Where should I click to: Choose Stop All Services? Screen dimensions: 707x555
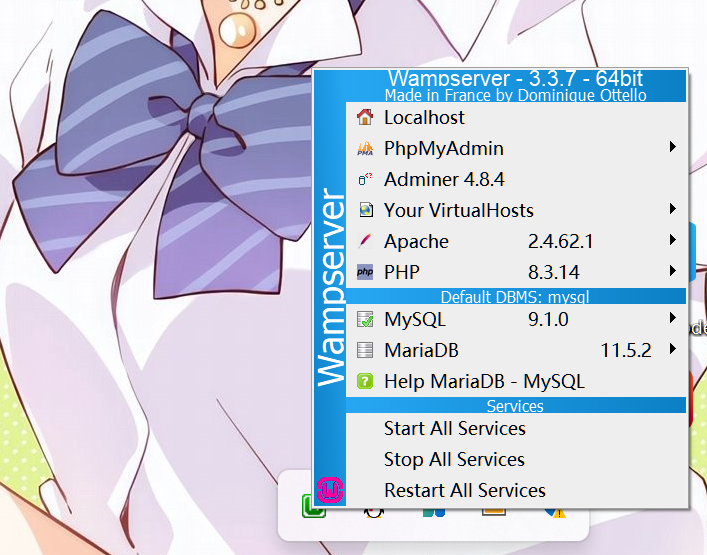(x=454, y=459)
